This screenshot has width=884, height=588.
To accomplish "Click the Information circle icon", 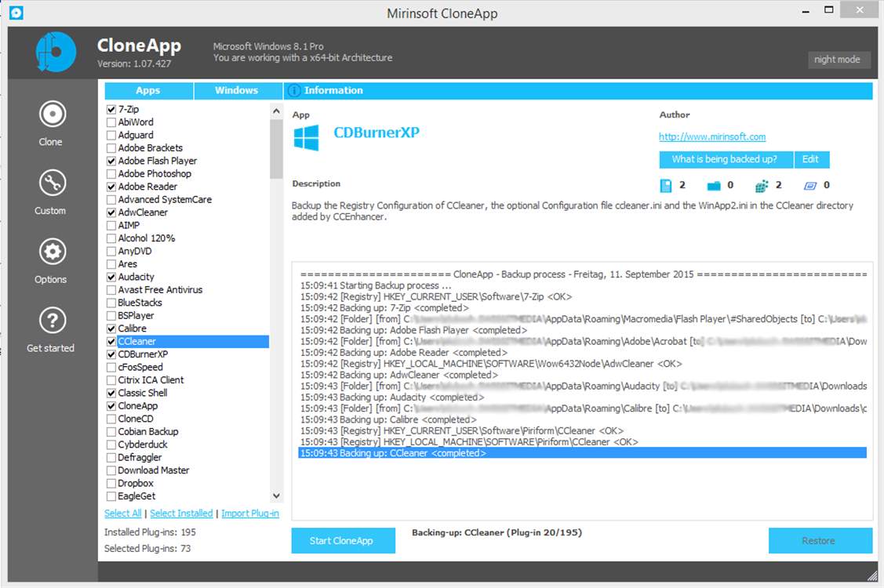I will 294,91.
